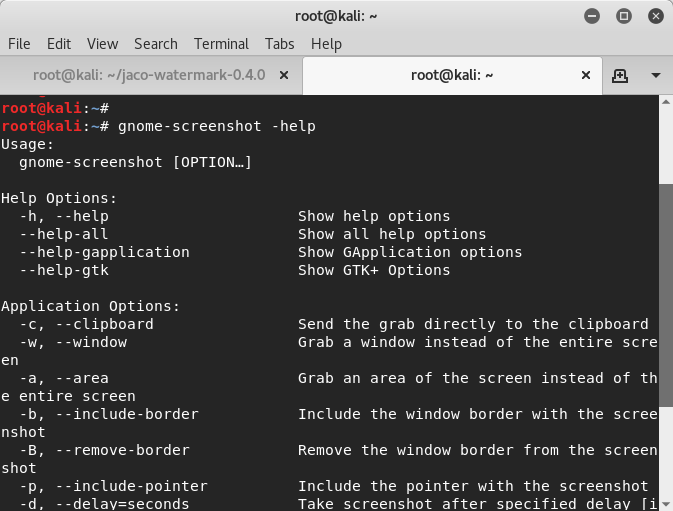Open the View menu
The height and width of the screenshot is (511, 673).
click(x=102, y=44)
